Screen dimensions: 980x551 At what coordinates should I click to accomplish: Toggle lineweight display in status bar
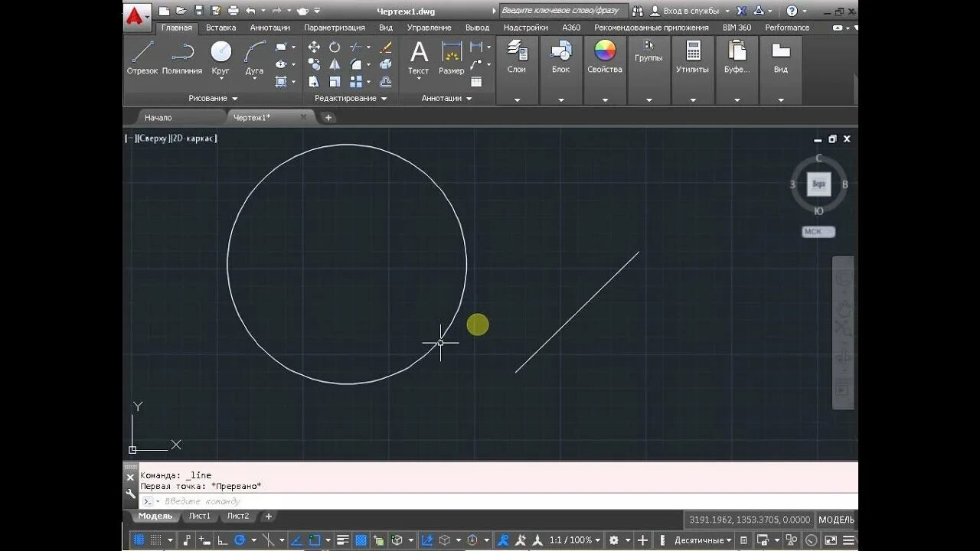(342, 540)
